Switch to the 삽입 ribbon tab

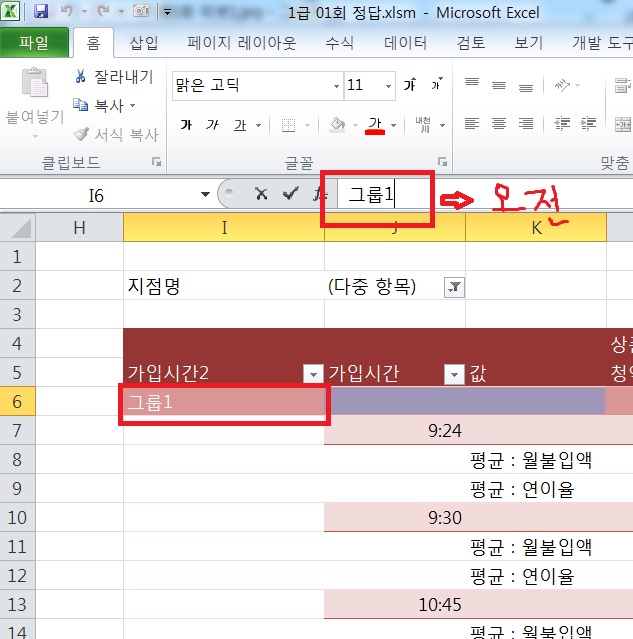coord(143,44)
